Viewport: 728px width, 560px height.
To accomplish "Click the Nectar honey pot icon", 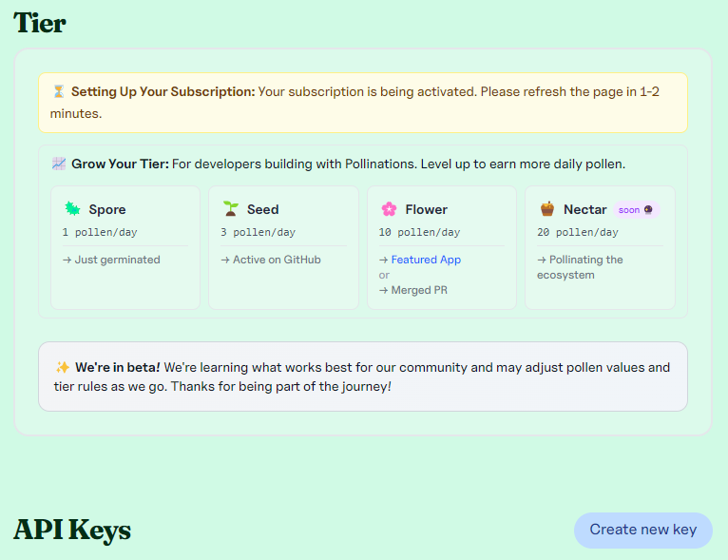I will click(x=547, y=209).
